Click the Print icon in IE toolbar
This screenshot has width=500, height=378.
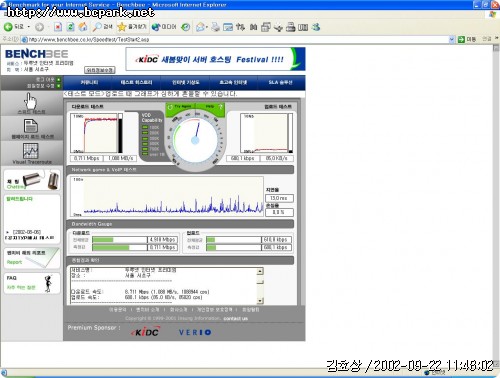click(215, 27)
